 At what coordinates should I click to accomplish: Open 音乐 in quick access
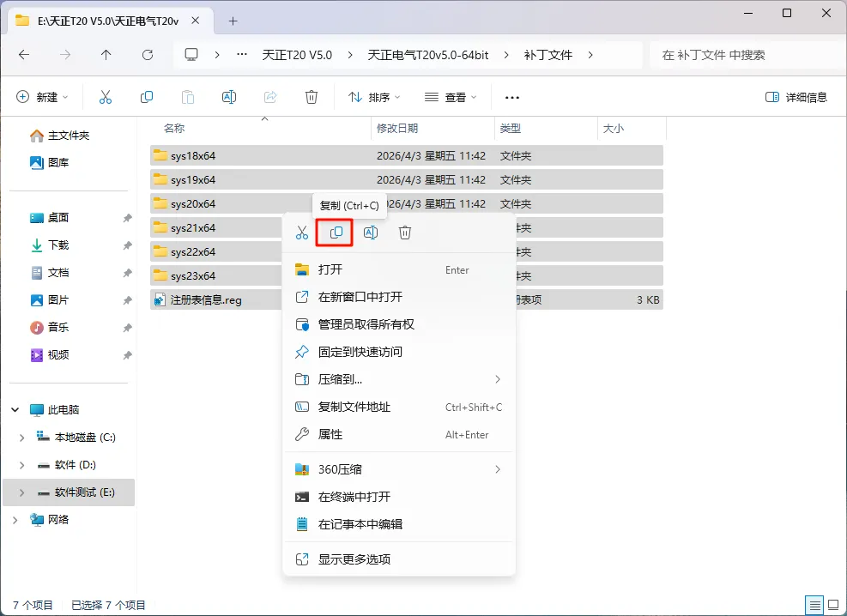click(58, 327)
